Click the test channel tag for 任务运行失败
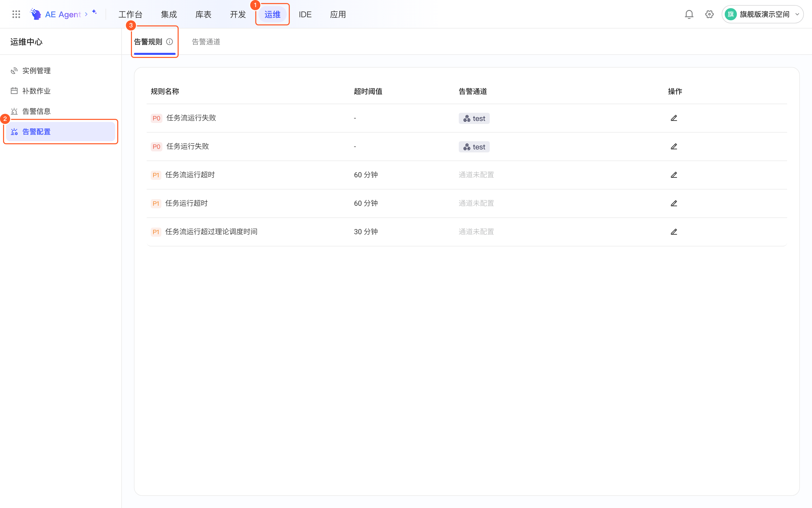Screen dimensions: 812x508 (474, 147)
